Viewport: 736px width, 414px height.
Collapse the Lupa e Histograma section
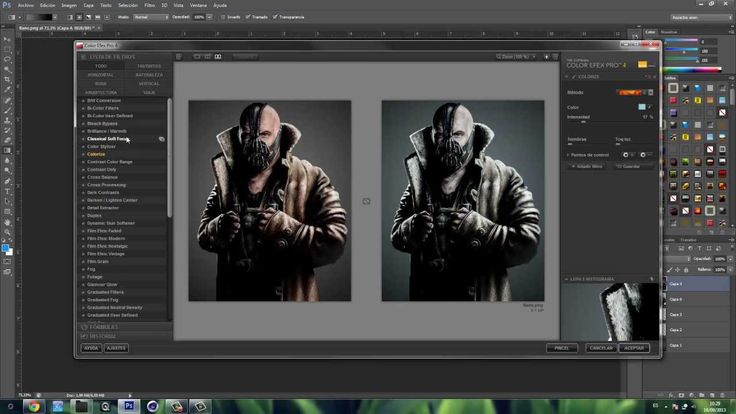tap(566, 279)
